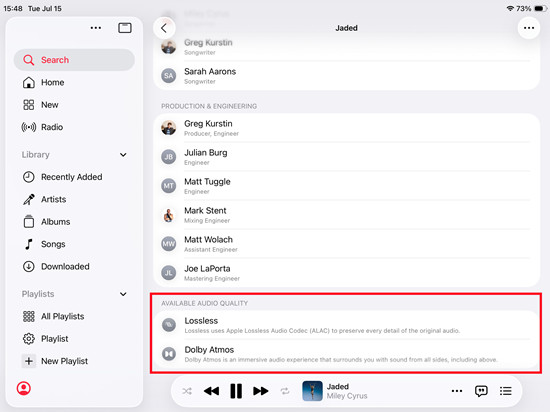Click the All Playlists grid icon
The height and width of the screenshot is (412, 550).
point(29,316)
